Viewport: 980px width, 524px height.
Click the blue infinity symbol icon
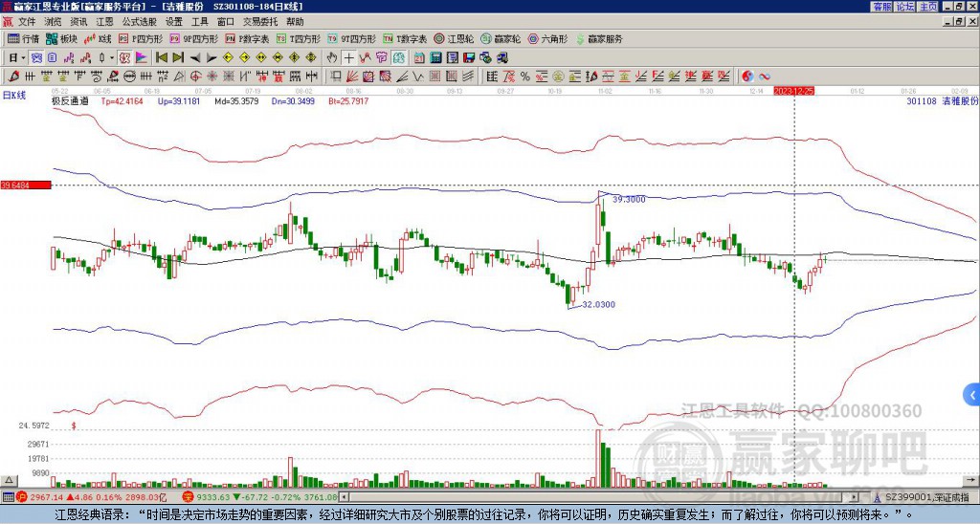765,76
